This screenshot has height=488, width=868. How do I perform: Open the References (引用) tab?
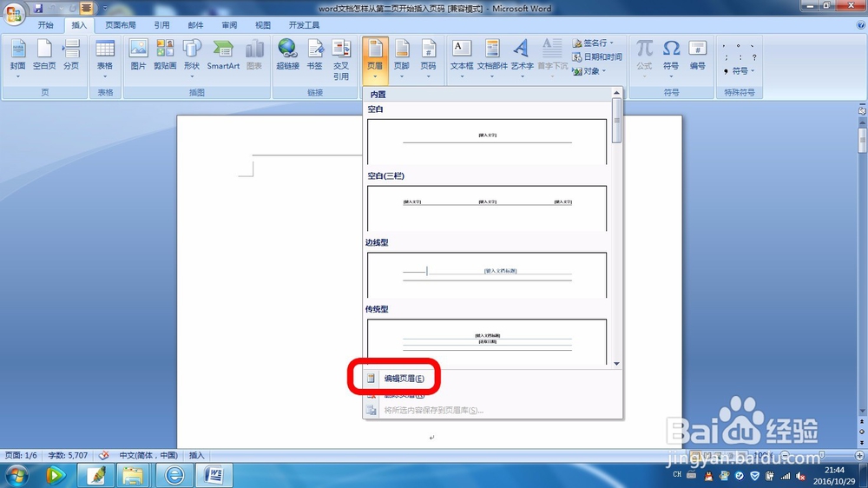pos(161,25)
